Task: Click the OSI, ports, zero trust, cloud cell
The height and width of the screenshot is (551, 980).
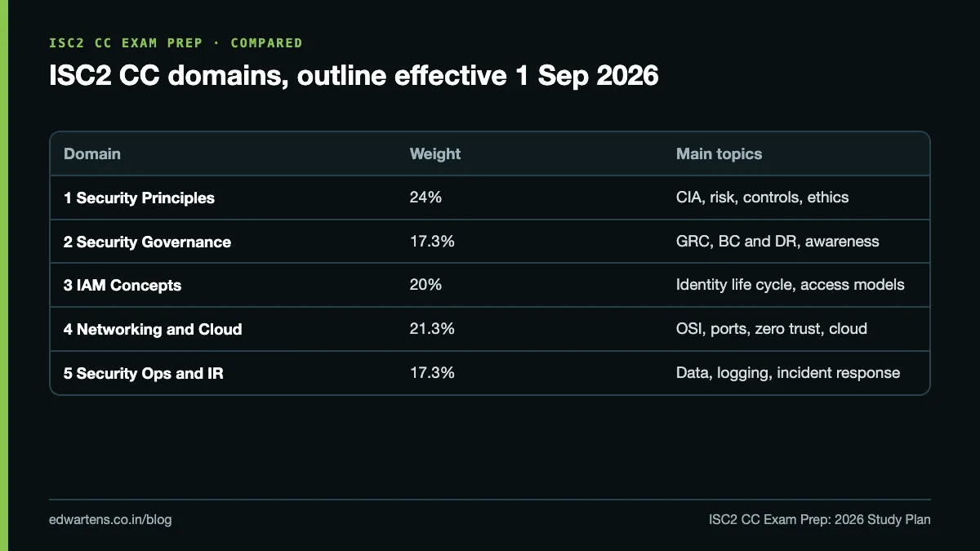Action: click(772, 330)
